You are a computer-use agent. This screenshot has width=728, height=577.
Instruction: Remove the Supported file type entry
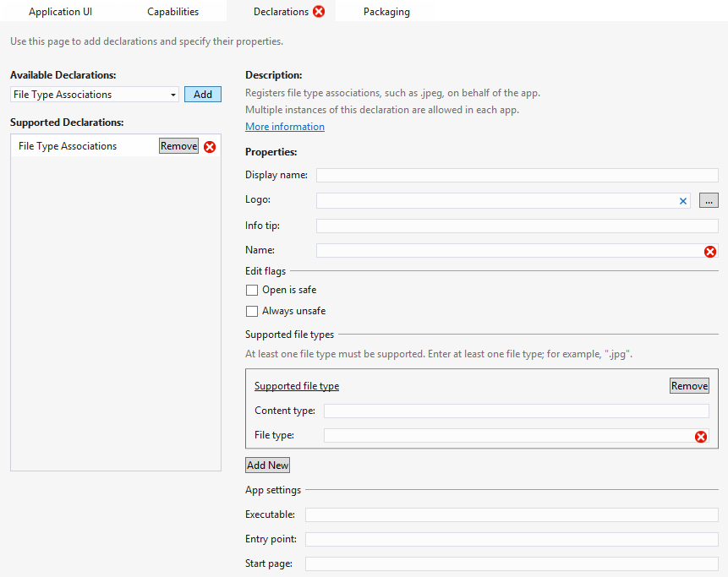[x=689, y=386]
